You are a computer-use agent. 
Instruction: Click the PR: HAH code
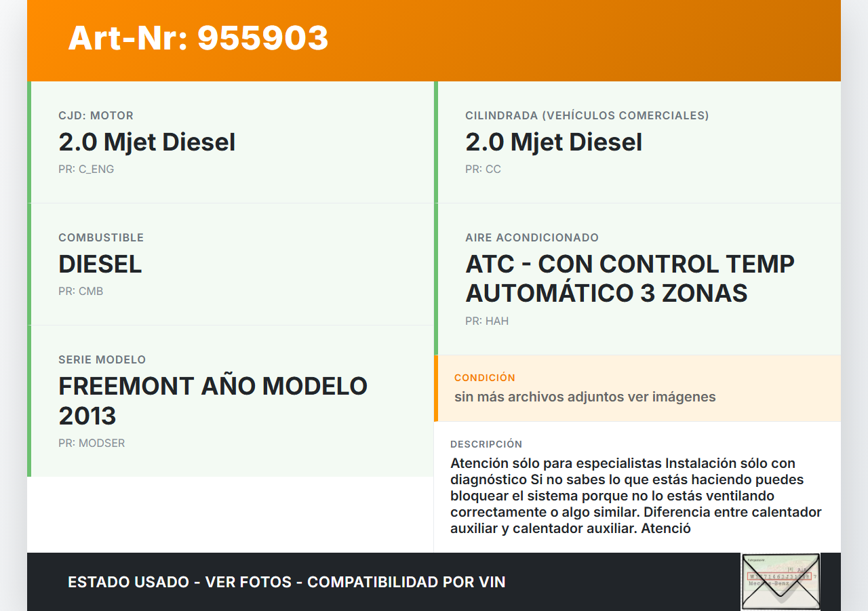[x=487, y=321]
